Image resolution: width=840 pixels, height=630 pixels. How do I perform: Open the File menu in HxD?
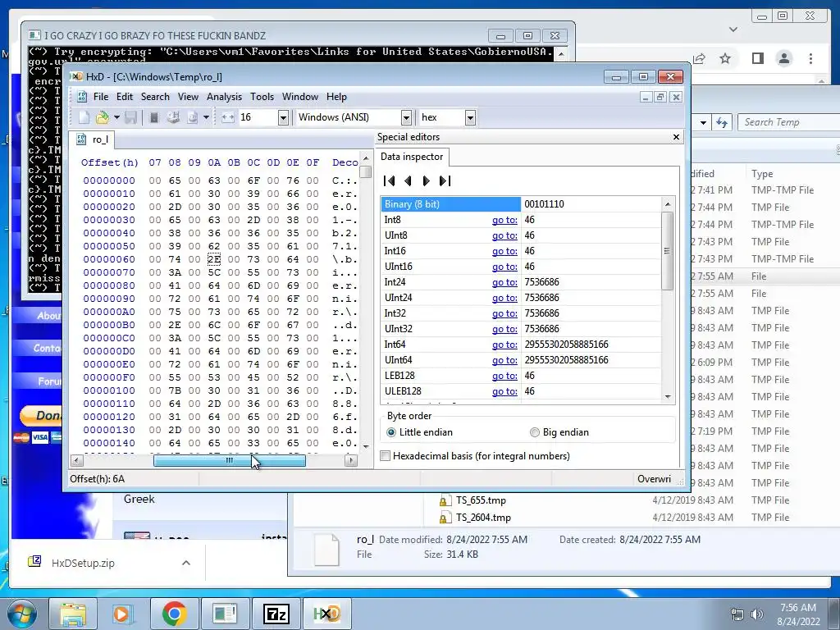tap(101, 97)
